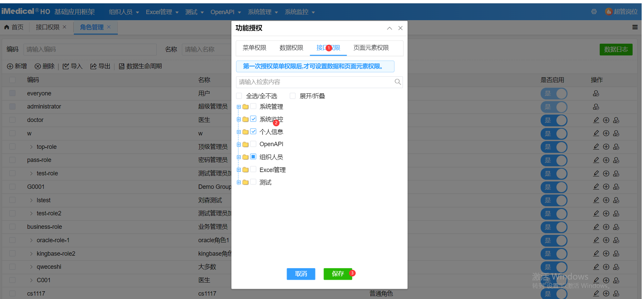
Task: Open the hamburger menu icon at right
Action: 635,27
